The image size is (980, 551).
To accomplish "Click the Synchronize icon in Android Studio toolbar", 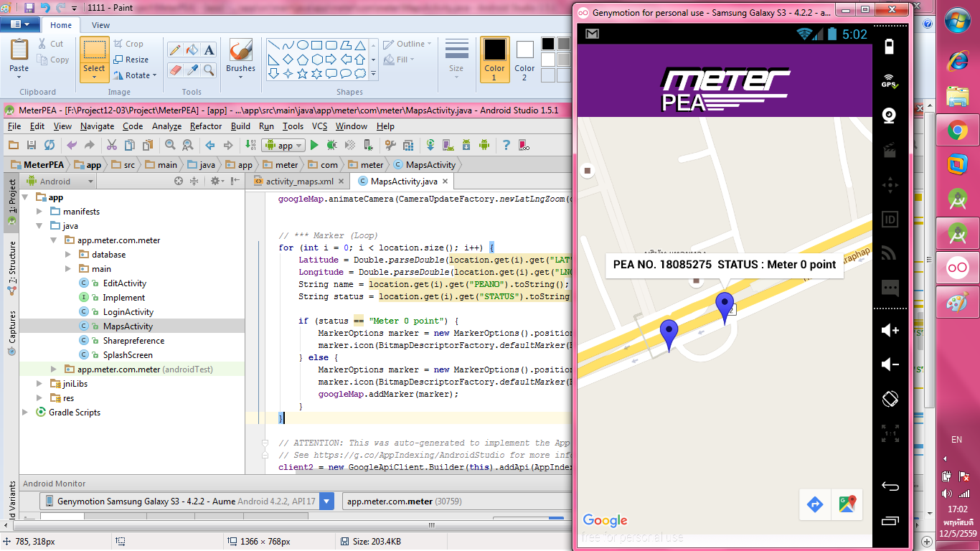I will pyautogui.click(x=49, y=145).
